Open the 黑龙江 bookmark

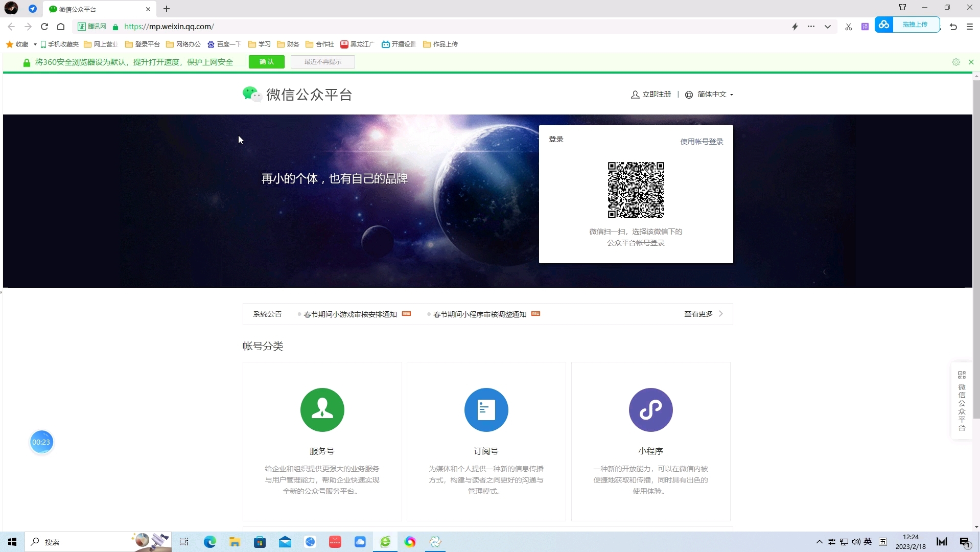(x=357, y=44)
